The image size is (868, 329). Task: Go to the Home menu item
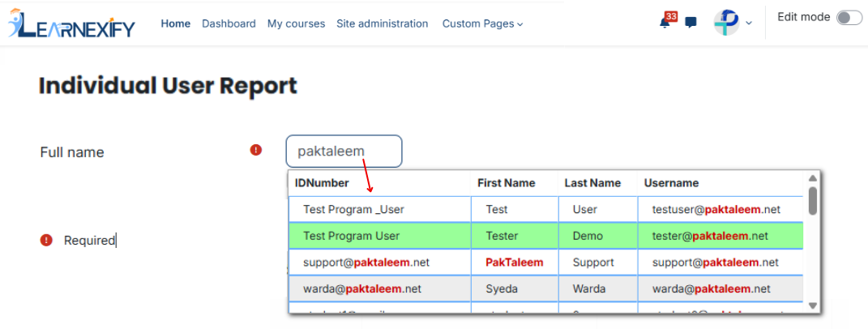click(176, 23)
